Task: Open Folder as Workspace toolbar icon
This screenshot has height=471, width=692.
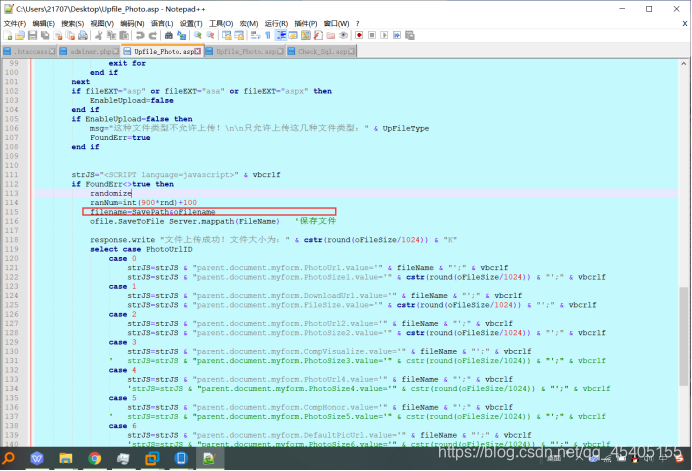Action: tap(331, 36)
